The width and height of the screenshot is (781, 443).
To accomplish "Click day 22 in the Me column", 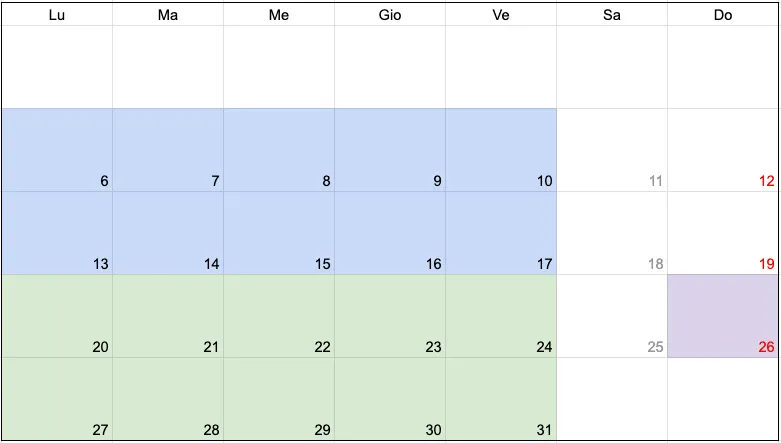I will click(x=279, y=316).
